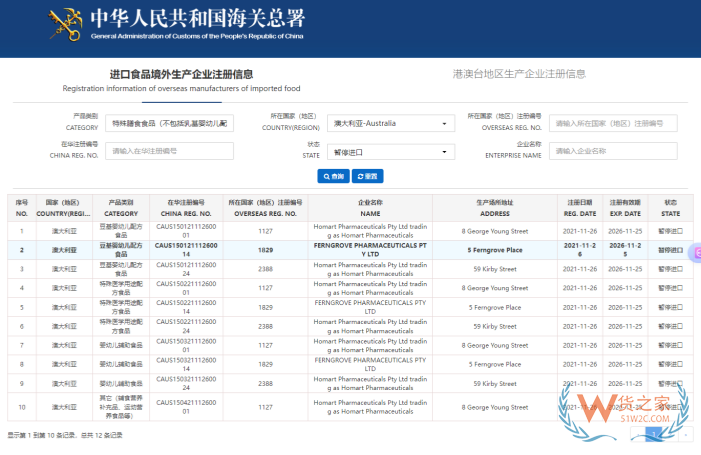Select the 进口食品境外生产企业注册信息 tab
Viewport: 701px width, 455px height.
coord(182,80)
